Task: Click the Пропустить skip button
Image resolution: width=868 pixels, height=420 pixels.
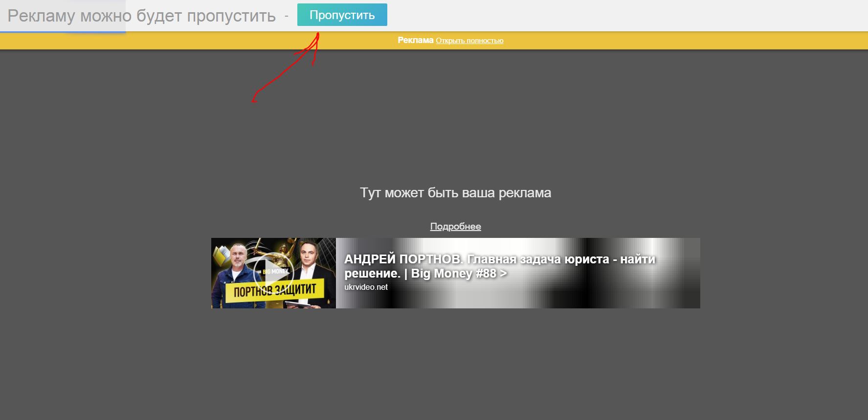Action: (x=342, y=15)
